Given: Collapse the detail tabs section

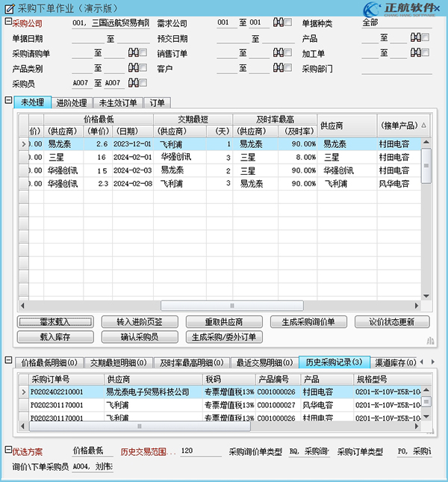Looking at the screenshot, I should point(8,360).
